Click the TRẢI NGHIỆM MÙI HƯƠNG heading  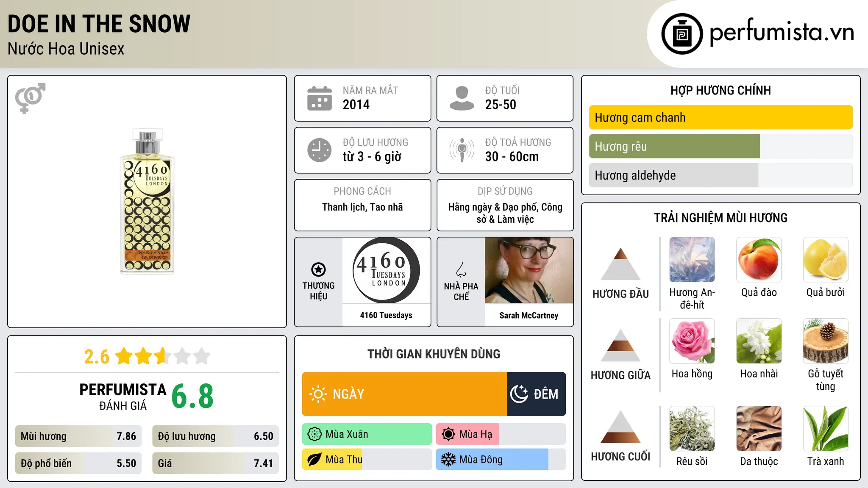coord(721,218)
